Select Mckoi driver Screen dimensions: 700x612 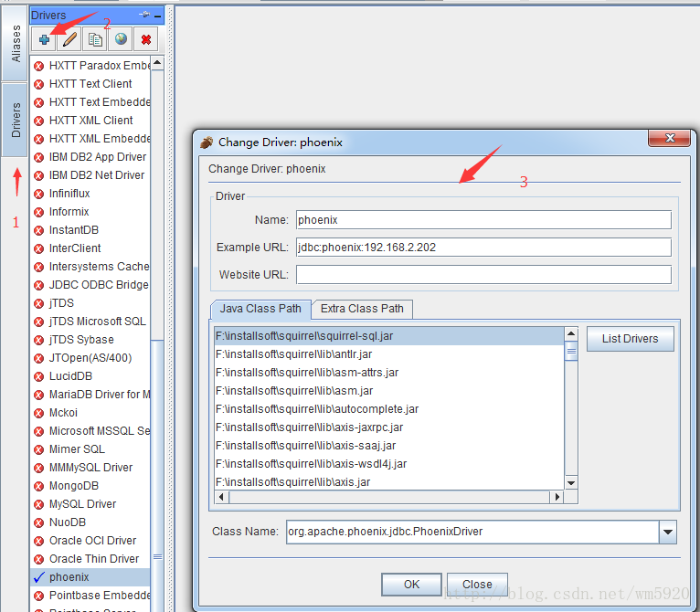pos(90,413)
